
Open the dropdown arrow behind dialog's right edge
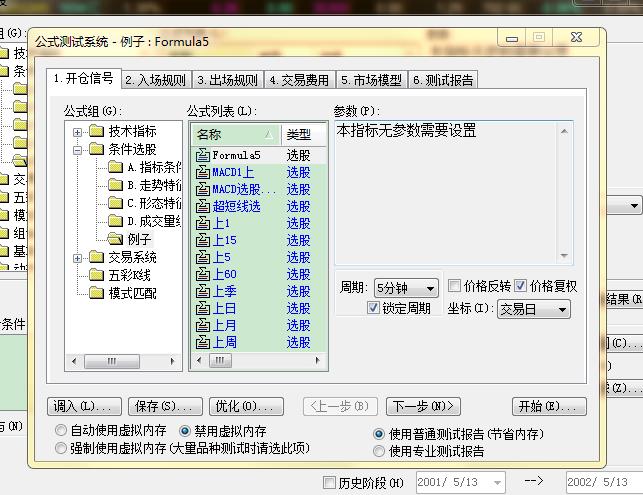(634, 205)
